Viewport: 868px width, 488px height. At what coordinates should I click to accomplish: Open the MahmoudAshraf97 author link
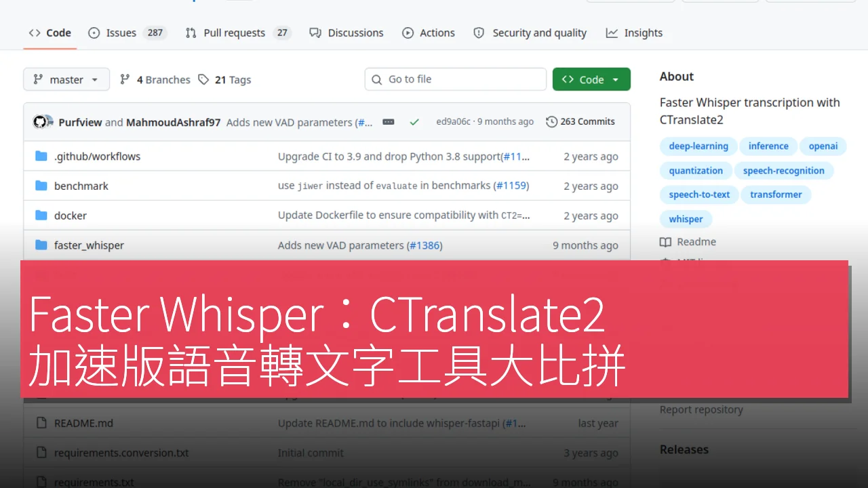tap(173, 122)
